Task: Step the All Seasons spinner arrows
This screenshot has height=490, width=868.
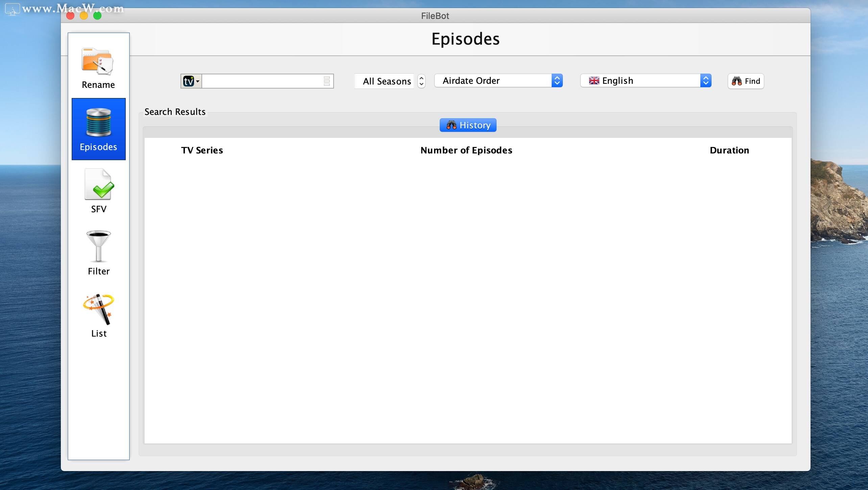Action: (x=421, y=81)
